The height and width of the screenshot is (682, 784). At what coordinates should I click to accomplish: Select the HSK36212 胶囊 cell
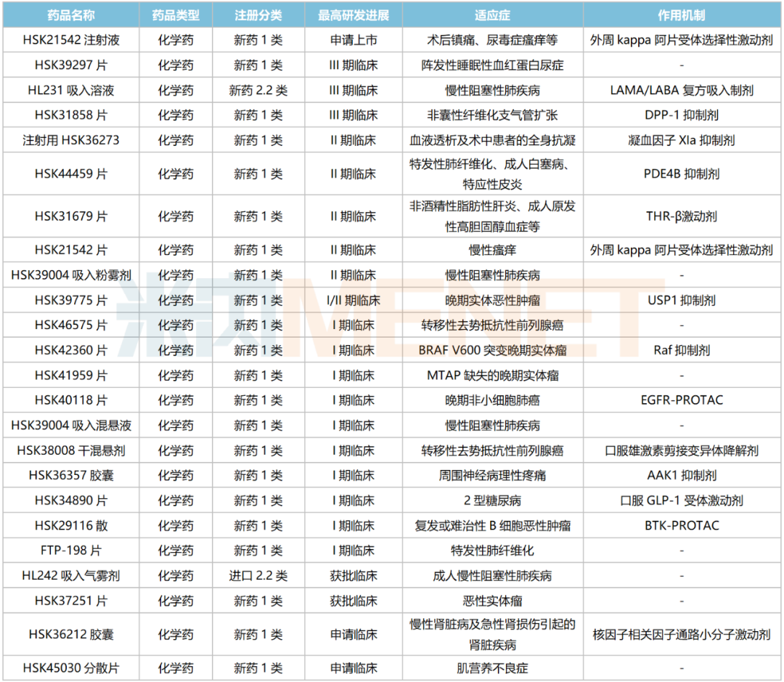(71, 635)
